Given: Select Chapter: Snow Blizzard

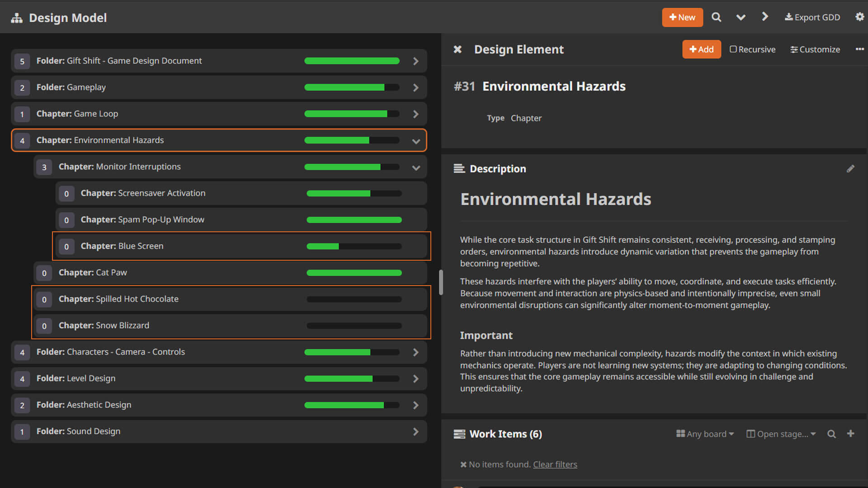Looking at the screenshot, I should (x=231, y=325).
